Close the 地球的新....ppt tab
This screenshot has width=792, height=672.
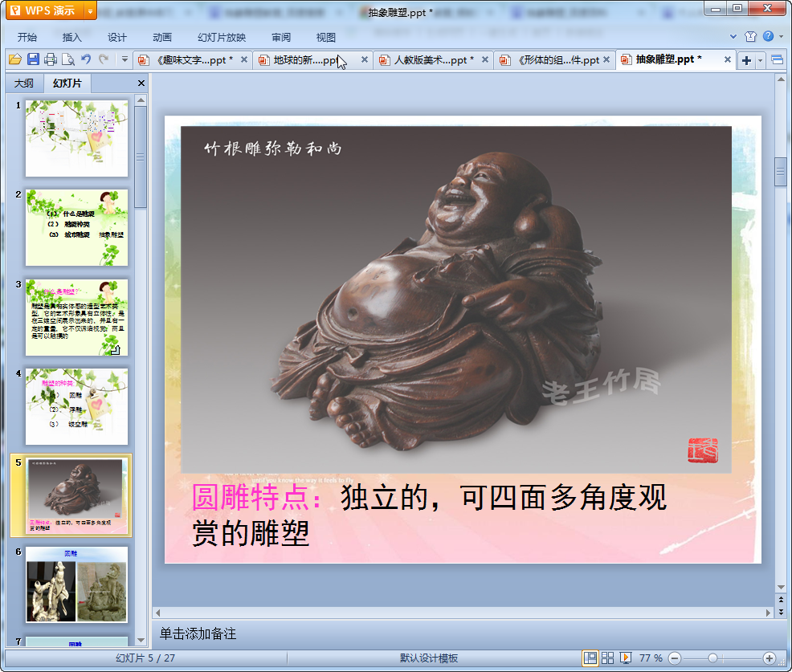pyautogui.click(x=364, y=59)
